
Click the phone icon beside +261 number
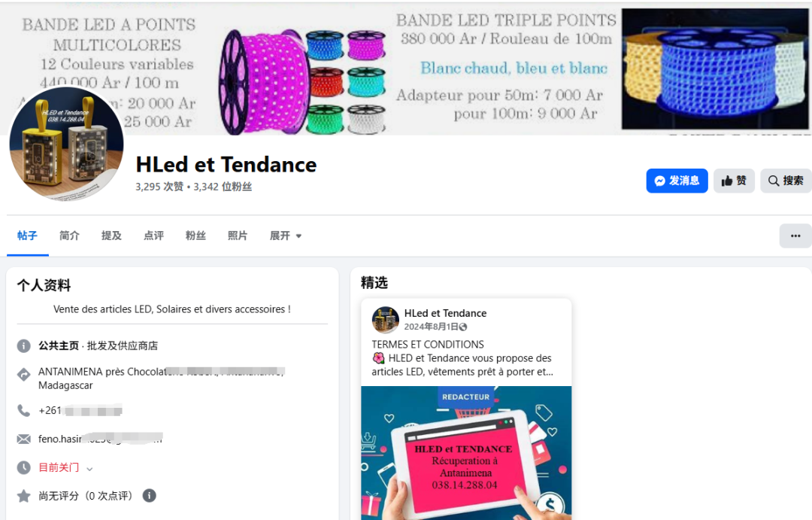click(24, 411)
